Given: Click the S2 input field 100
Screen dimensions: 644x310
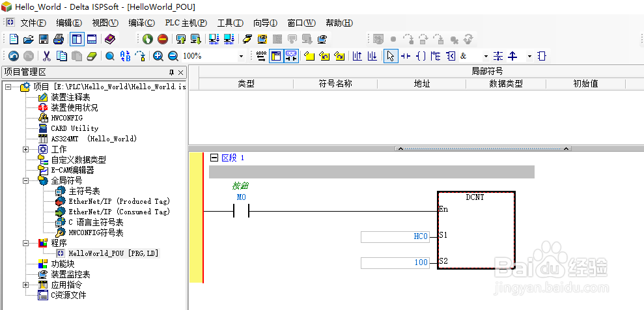Looking at the screenshot, I should 395,262.
